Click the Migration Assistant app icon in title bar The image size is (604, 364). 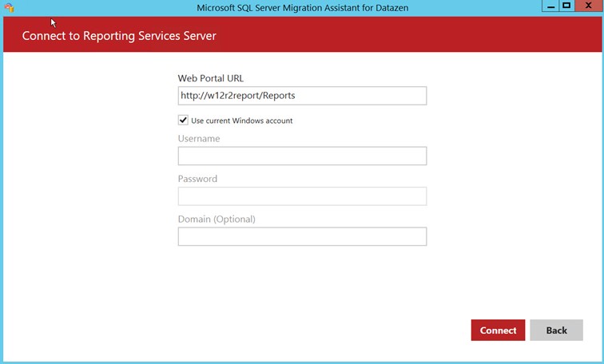pyautogui.click(x=9, y=7)
